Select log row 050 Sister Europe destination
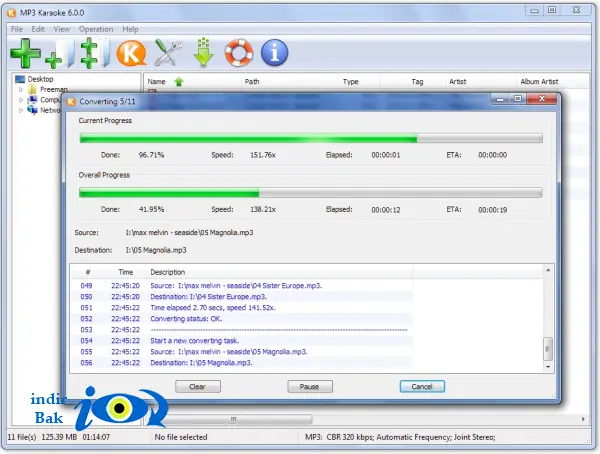The height and width of the screenshot is (454, 600). pos(242,297)
